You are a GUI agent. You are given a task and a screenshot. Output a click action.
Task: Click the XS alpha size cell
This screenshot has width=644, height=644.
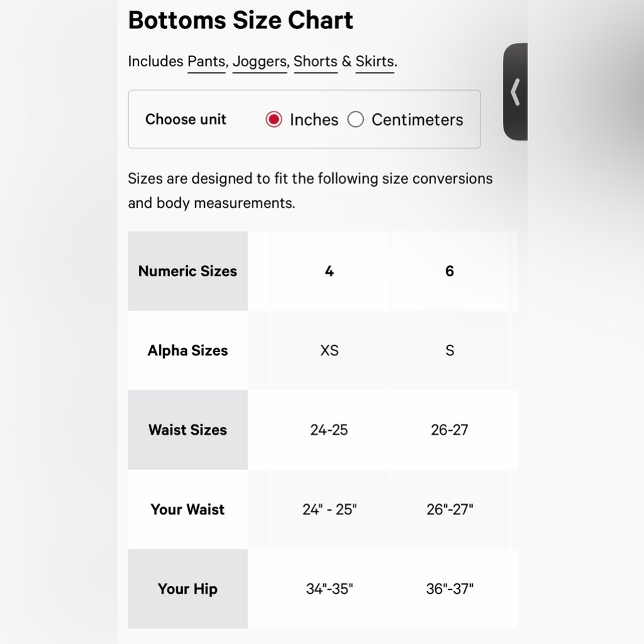click(329, 350)
